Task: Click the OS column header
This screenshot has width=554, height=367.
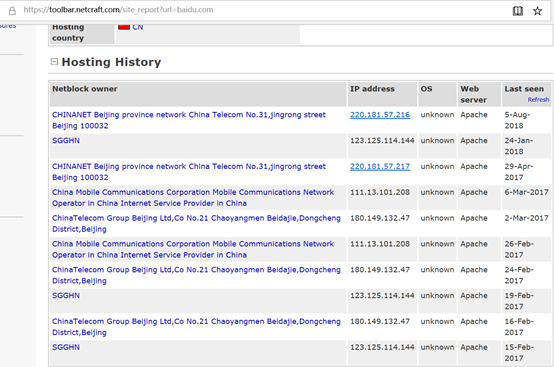Action: (437, 94)
